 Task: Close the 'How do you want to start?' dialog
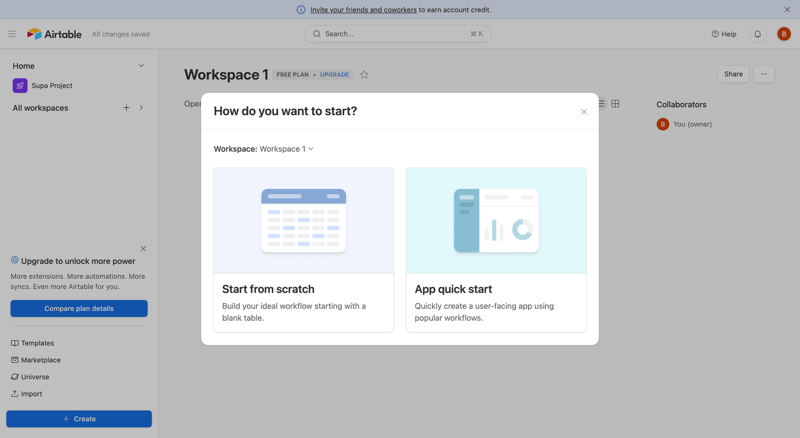click(x=584, y=112)
